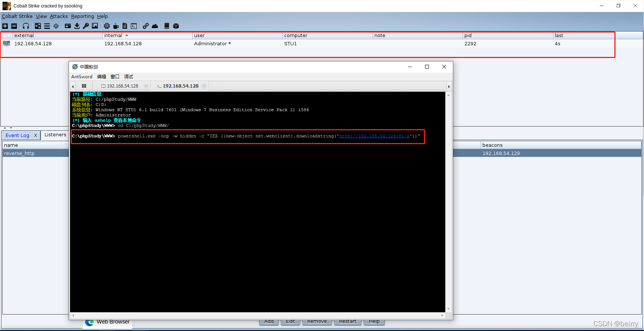Click the Edit listener button
The image size is (644, 331).
click(x=291, y=322)
